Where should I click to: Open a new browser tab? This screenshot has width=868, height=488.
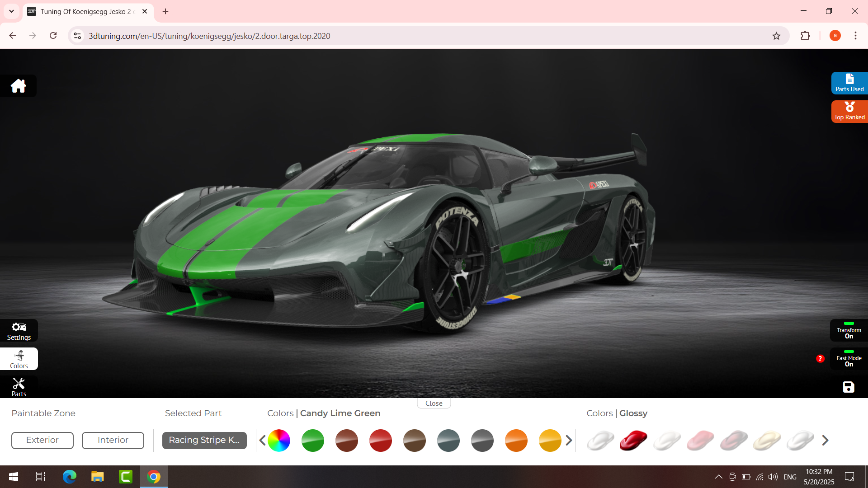(x=165, y=11)
